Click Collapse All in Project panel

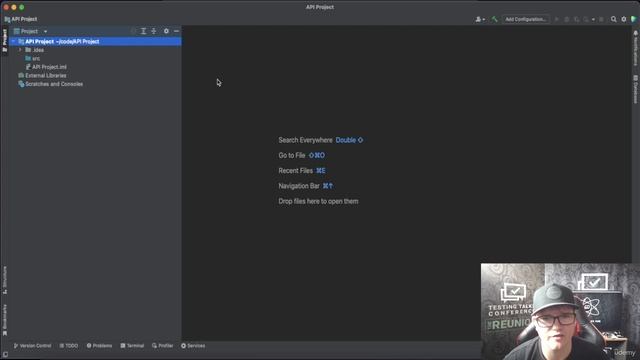[x=154, y=31]
